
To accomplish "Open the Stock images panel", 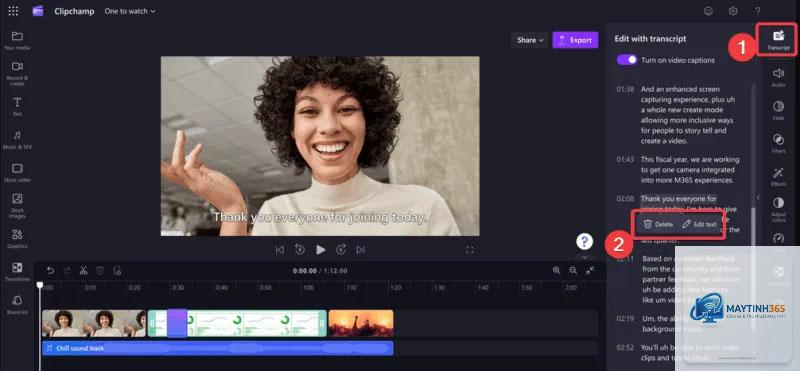I will (17, 205).
